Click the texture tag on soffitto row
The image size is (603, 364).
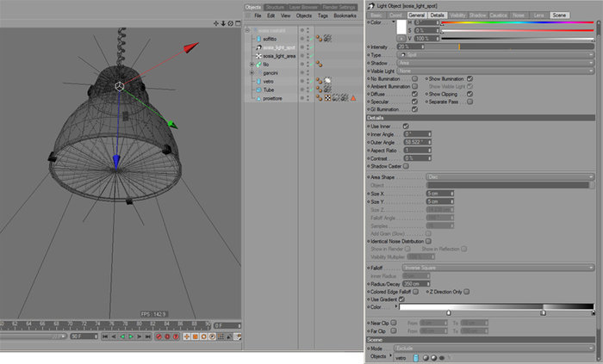point(327,38)
